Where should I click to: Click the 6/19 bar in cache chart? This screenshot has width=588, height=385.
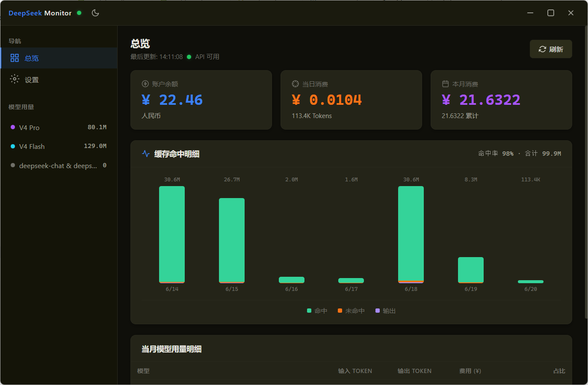[x=471, y=270]
